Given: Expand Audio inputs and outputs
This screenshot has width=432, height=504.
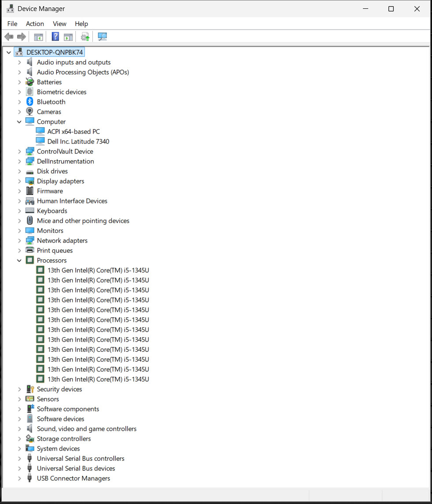Looking at the screenshot, I should (x=19, y=62).
